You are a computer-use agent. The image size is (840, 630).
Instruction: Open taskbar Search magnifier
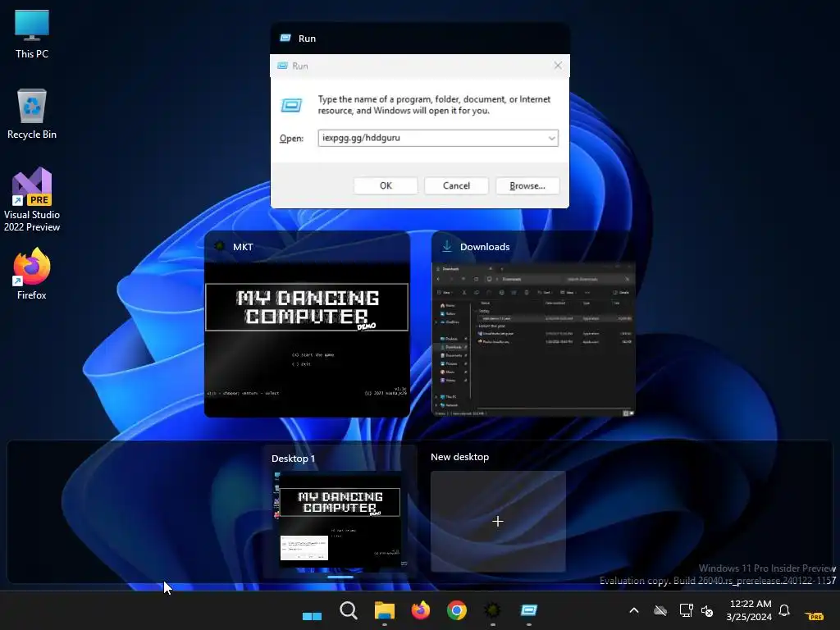[348, 610]
